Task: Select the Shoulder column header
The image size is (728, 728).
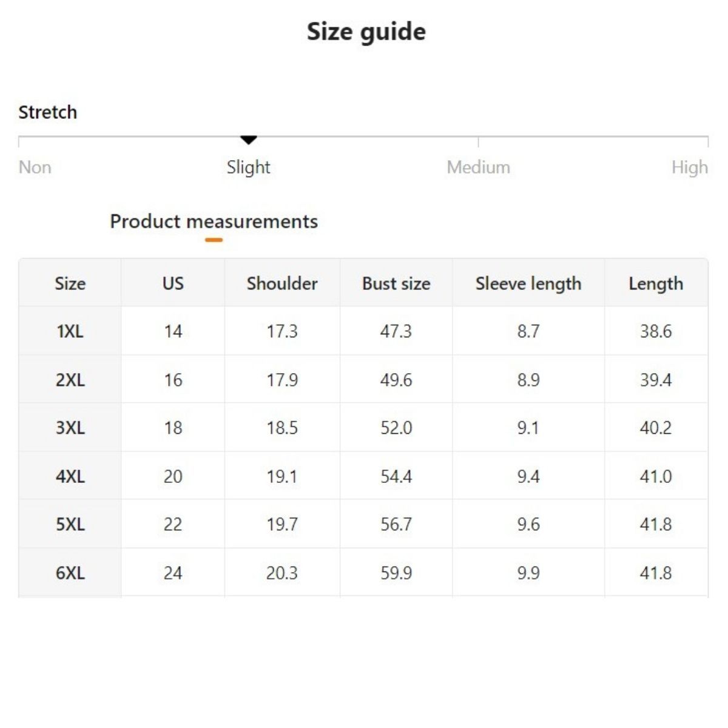Action: pyautogui.click(x=282, y=283)
